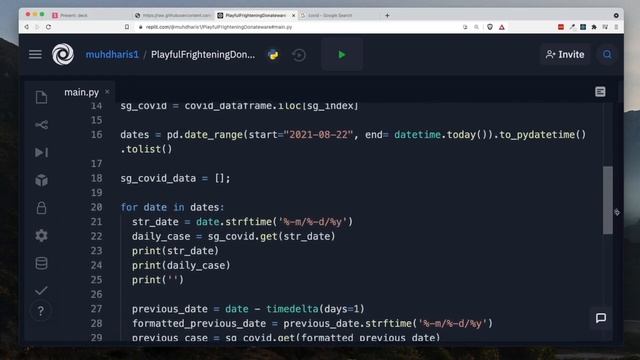
Task: Click the browser back arrow
Action: (x=27, y=27)
